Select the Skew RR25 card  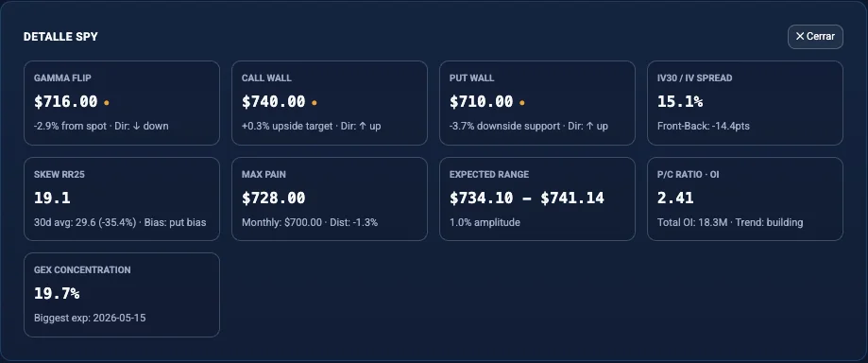click(122, 199)
